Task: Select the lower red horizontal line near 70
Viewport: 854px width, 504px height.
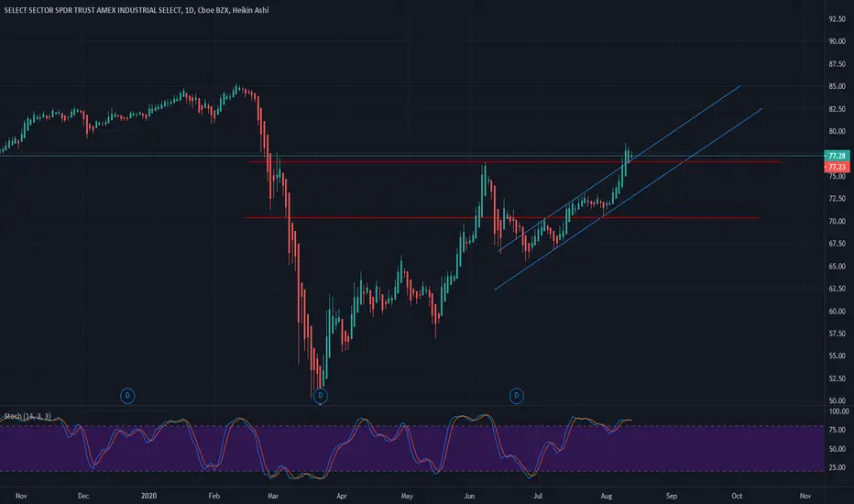Action: pos(501,218)
